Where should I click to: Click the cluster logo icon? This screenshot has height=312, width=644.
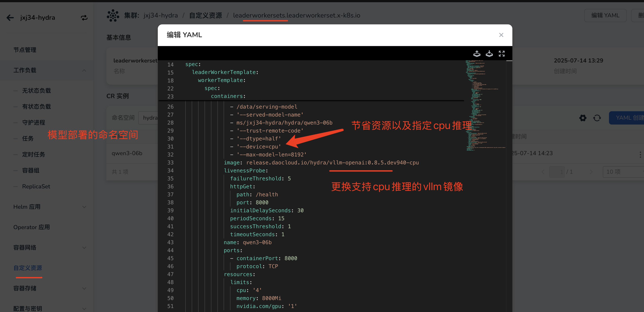pos(113,16)
